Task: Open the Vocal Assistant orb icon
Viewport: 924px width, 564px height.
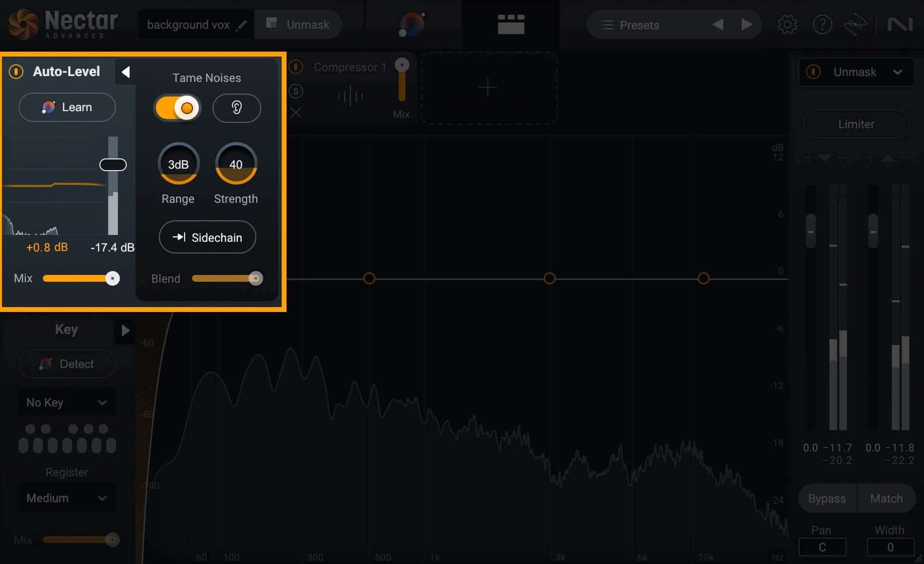Action: tap(412, 24)
